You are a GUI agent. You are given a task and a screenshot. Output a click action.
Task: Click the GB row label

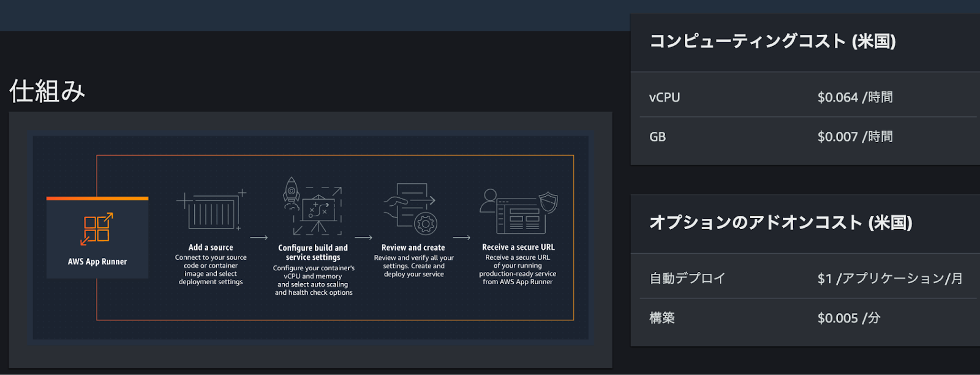tap(657, 137)
